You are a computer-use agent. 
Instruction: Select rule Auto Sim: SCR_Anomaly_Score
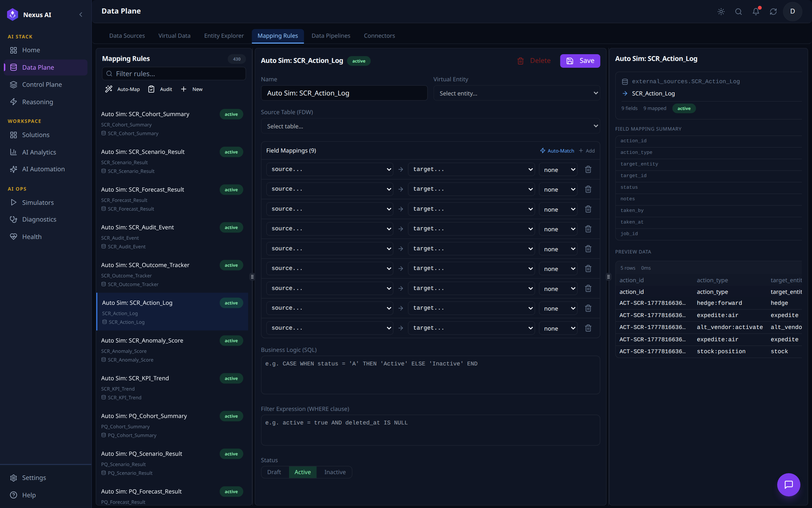coord(172,349)
